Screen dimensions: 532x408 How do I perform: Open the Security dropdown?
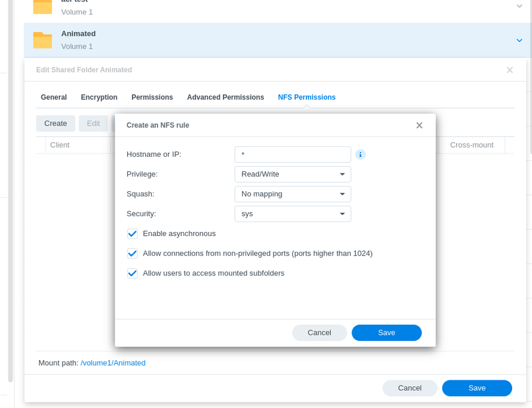coord(293,214)
